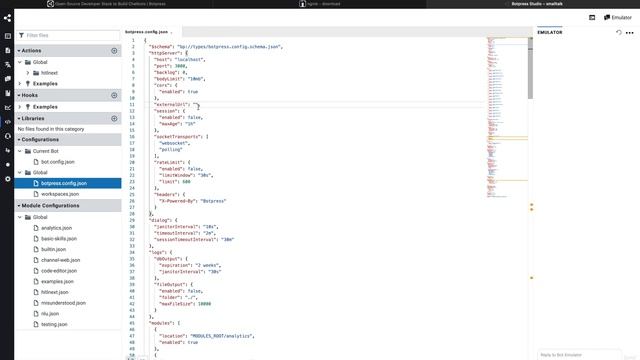Collapse Global folder under Configurations
This screenshot has height=360, width=640.
click(x=20, y=173)
